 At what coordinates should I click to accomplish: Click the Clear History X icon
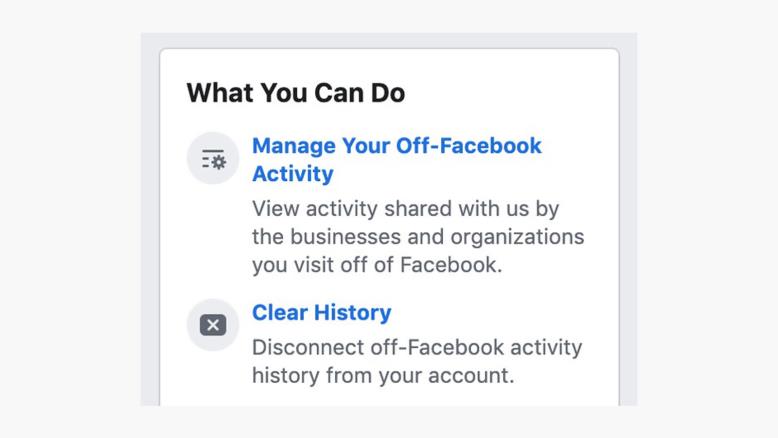(x=213, y=325)
